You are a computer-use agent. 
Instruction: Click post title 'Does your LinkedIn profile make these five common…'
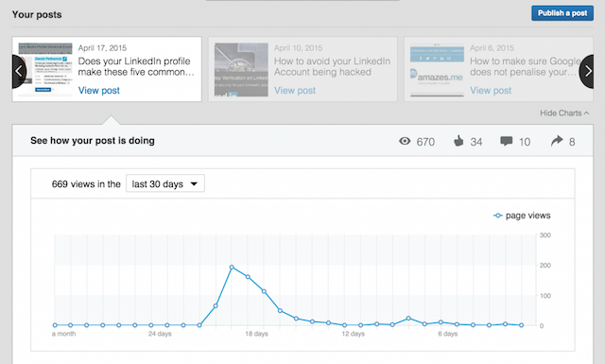pyautogui.click(x=136, y=66)
